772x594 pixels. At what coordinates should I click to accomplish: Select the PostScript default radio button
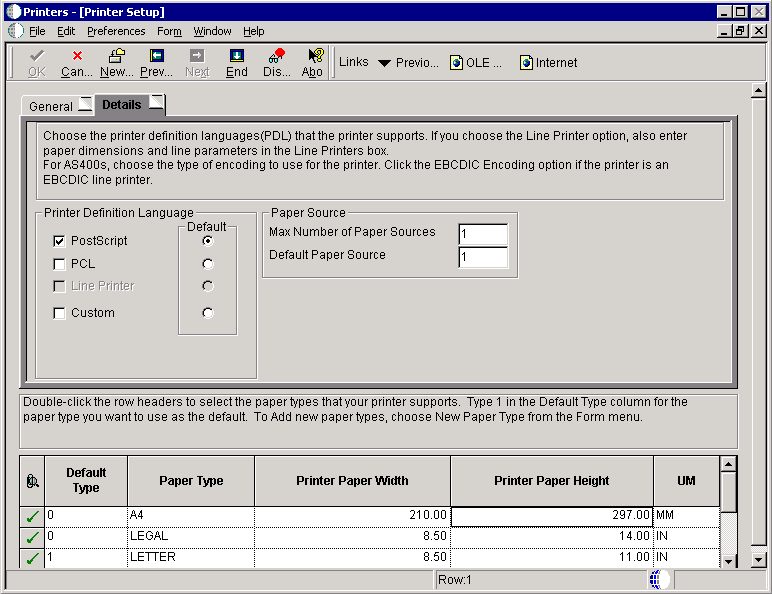(x=208, y=241)
